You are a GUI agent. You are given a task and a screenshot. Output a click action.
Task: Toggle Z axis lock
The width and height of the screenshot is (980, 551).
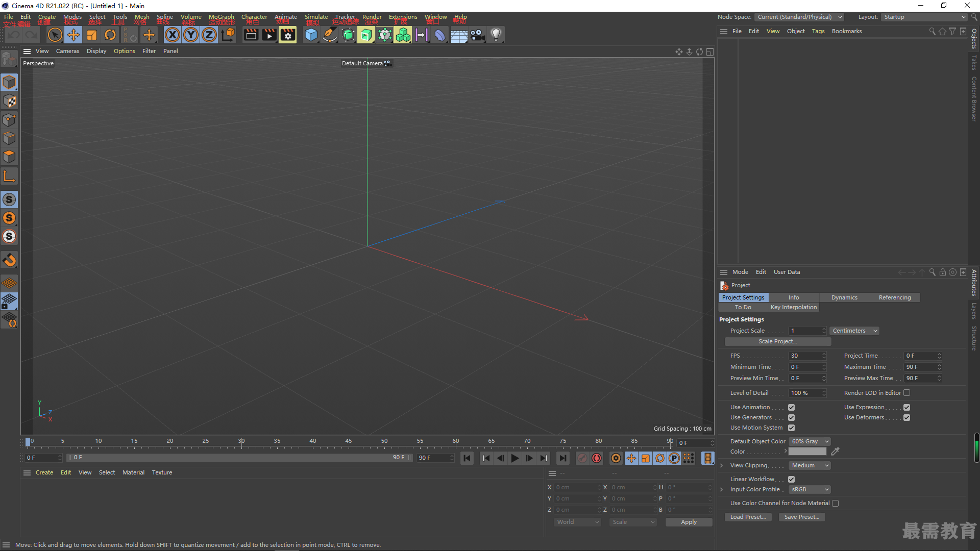(209, 35)
